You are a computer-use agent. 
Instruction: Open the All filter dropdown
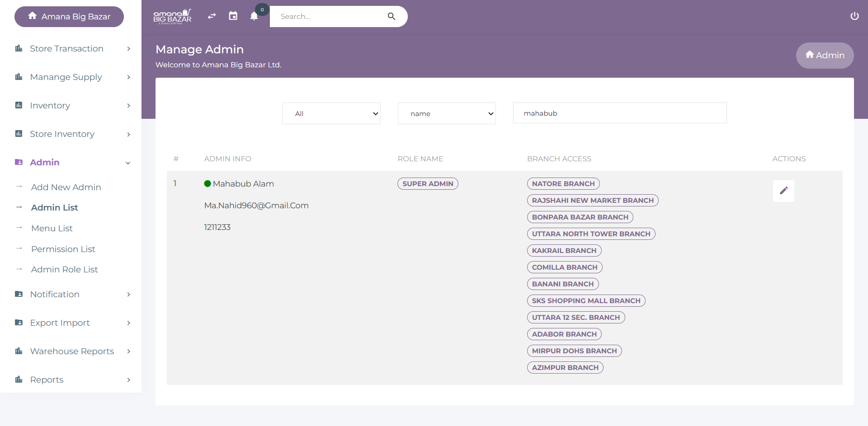pyautogui.click(x=331, y=113)
